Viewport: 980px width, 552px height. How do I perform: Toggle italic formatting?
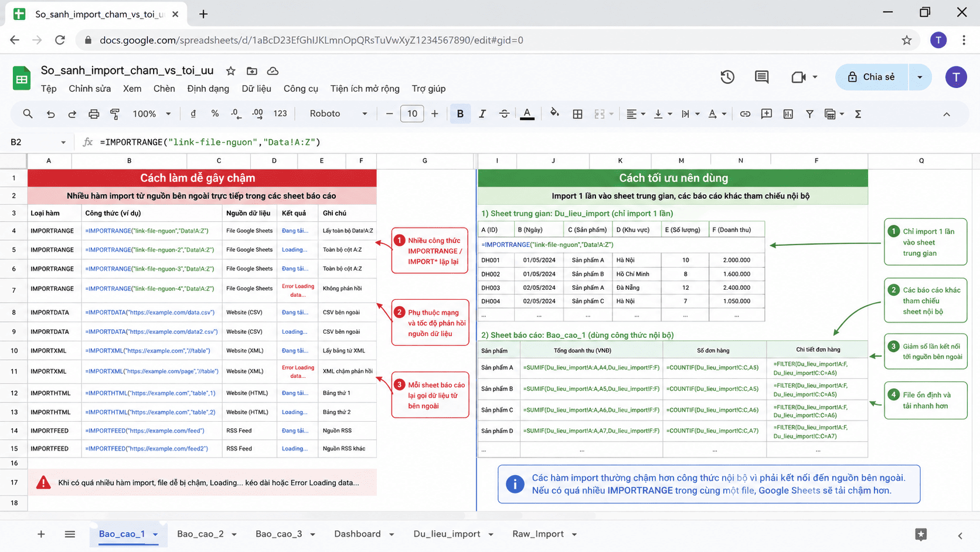point(482,114)
